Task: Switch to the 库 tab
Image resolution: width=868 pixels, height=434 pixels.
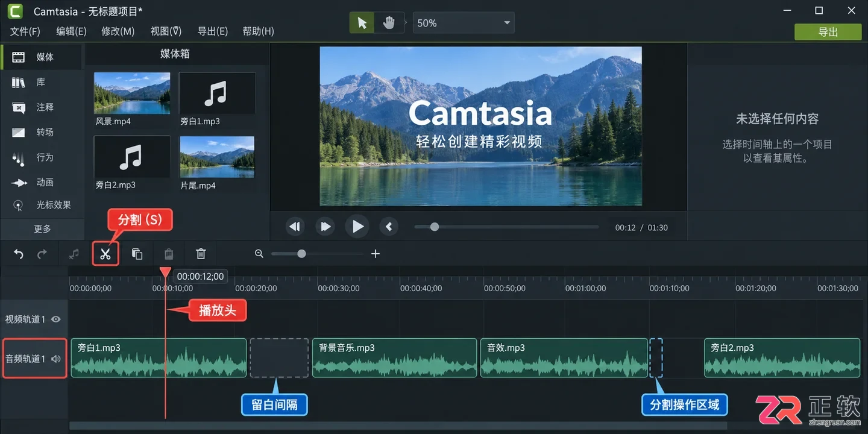Action: pos(42,82)
